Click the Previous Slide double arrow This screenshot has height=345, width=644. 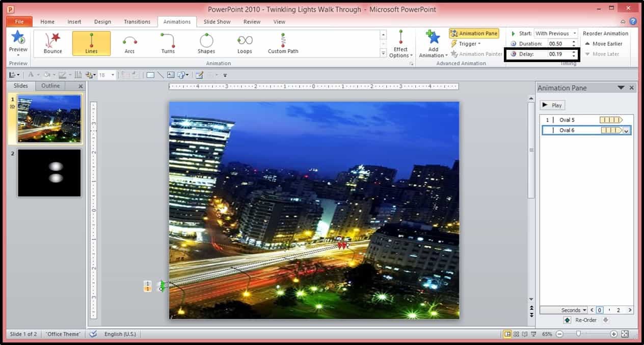(531, 308)
